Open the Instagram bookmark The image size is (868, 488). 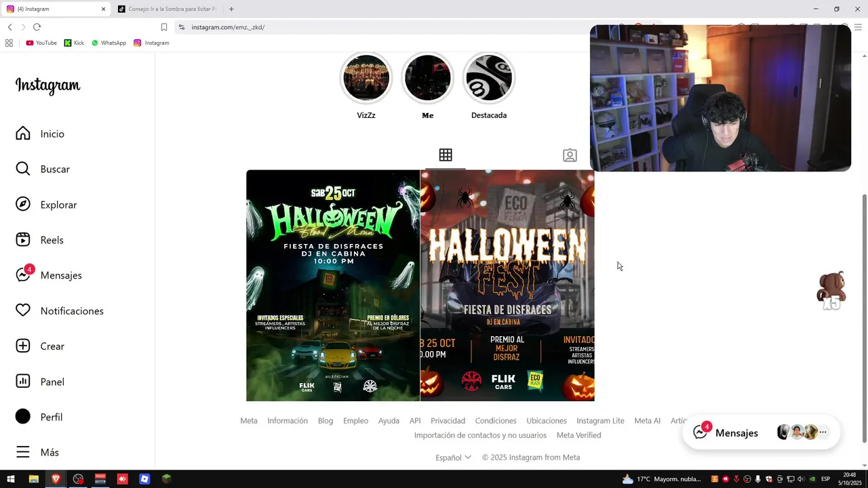151,43
